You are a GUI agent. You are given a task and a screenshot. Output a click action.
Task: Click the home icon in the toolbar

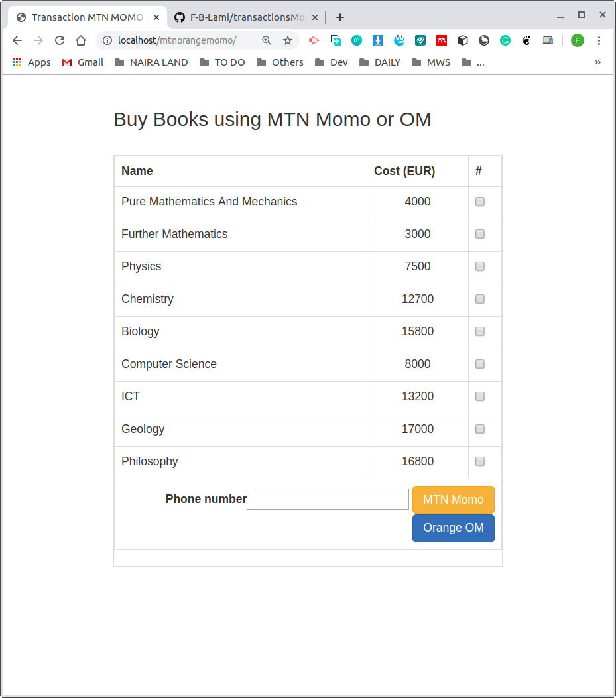pos(81,40)
